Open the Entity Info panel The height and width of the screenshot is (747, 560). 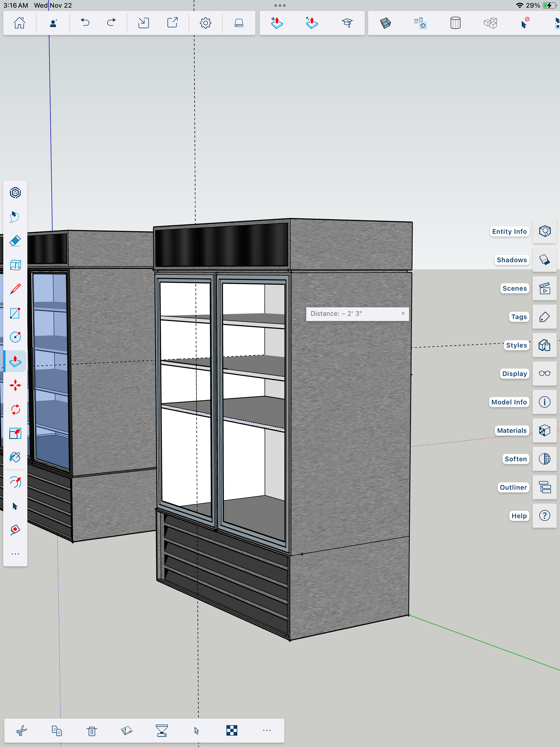[x=544, y=231]
